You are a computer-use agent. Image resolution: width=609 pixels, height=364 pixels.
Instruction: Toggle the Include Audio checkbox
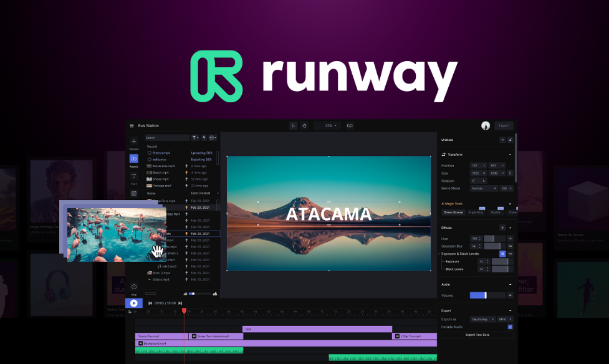click(510, 327)
